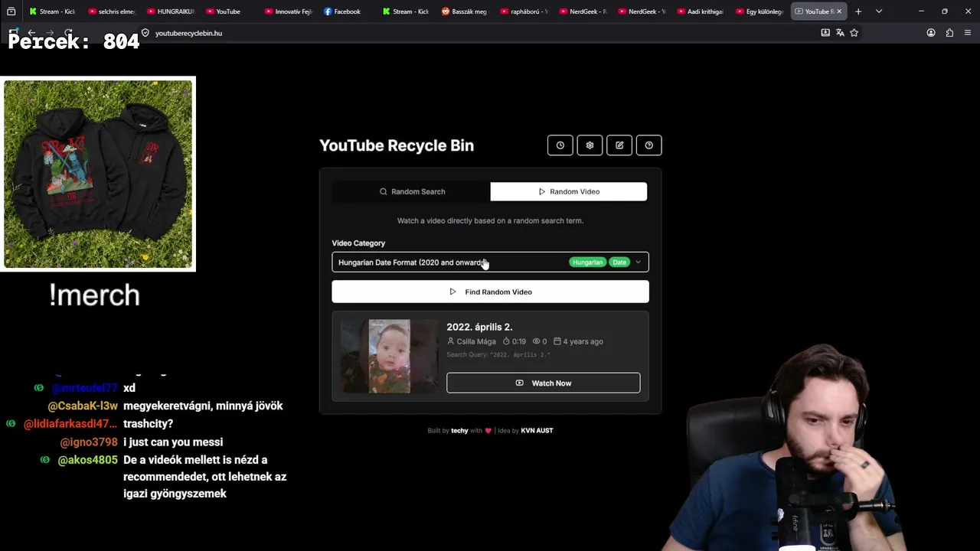Screen dimensions: 980x551
Task: Click the Video Category label
Action: coord(358,243)
